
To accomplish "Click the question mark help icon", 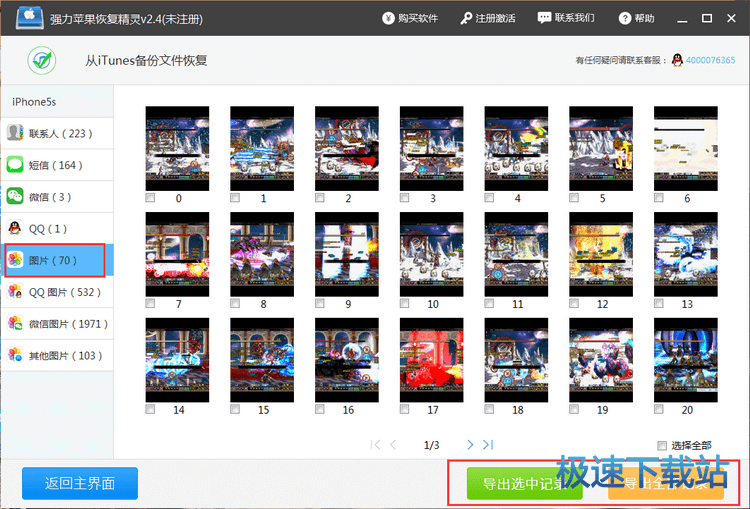I will pyautogui.click(x=625, y=19).
